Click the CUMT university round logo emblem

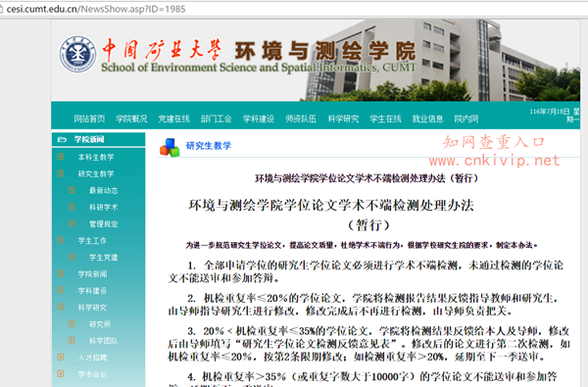point(78,55)
